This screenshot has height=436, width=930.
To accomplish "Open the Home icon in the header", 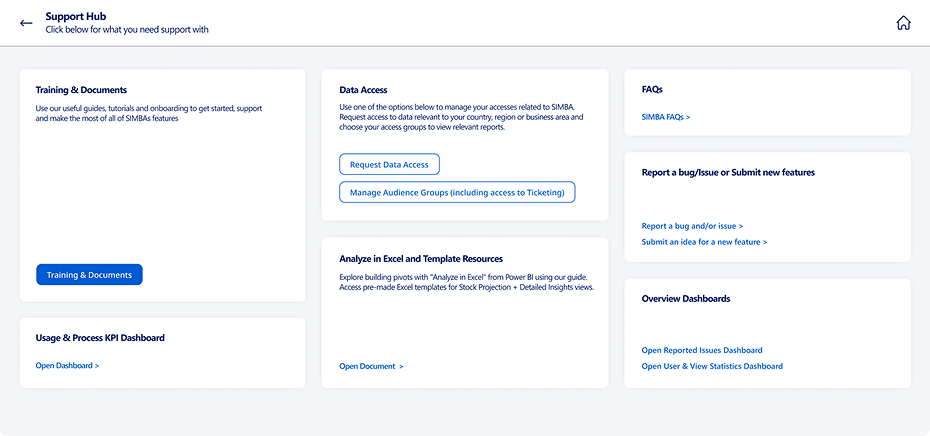I will click(x=903, y=23).
